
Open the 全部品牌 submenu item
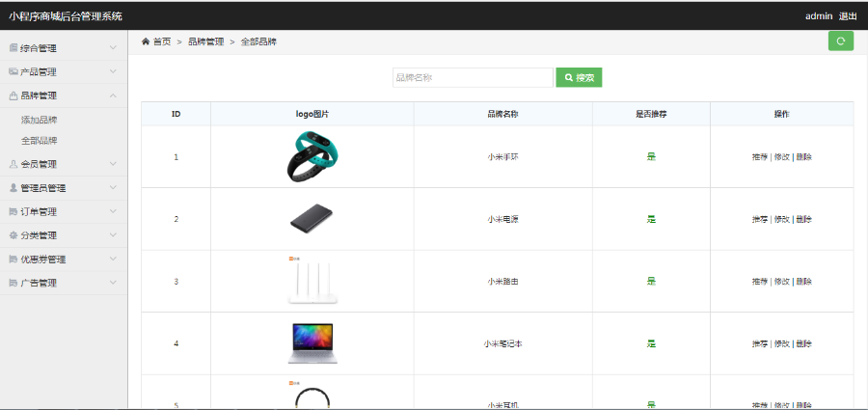coord(40,141)
